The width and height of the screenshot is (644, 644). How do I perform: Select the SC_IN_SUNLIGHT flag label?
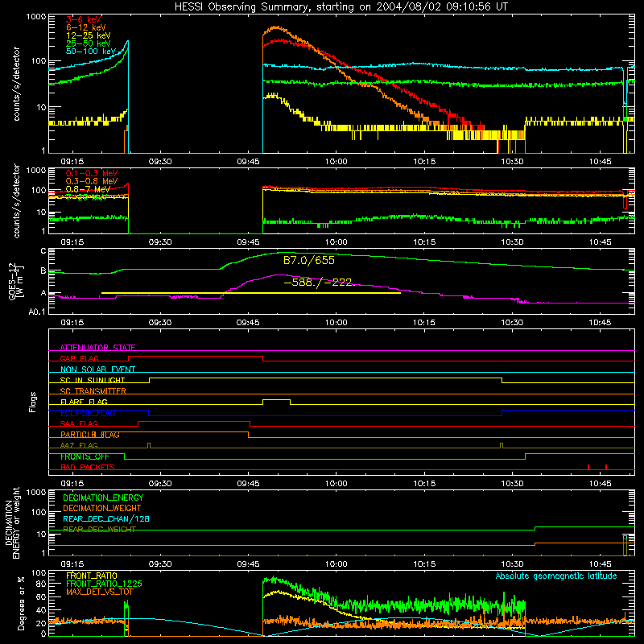tap(92, 380)
